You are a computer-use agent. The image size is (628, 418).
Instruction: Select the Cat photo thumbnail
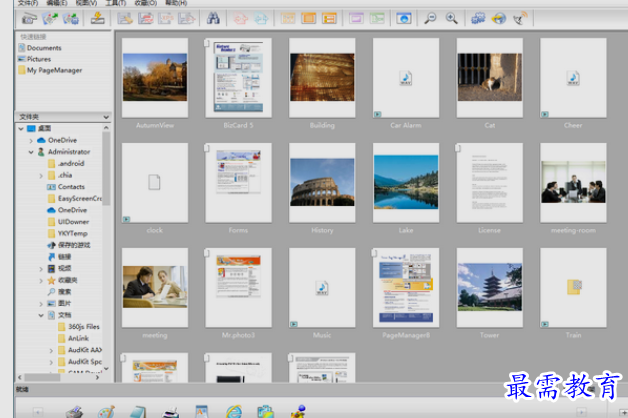pos(489,78)
